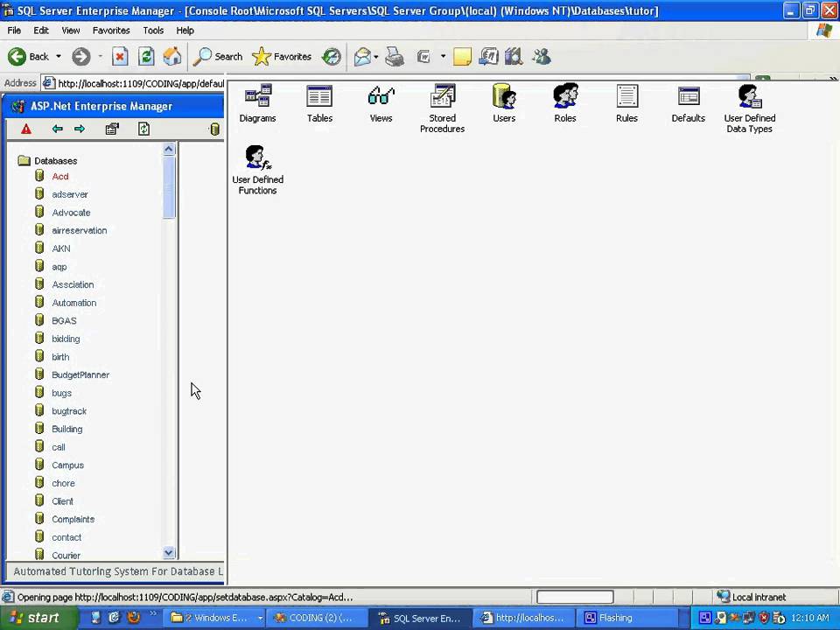Click the browser Back button
The width and height of the screenshot is (840, 630).
click(28, 56)
